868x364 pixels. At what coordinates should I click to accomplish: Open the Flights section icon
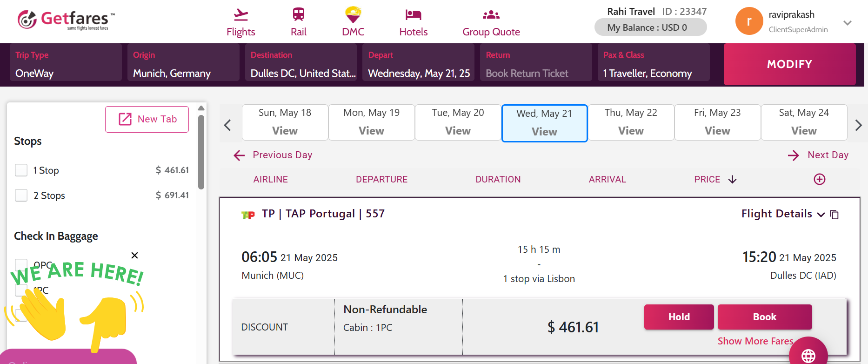coord(240,15)
